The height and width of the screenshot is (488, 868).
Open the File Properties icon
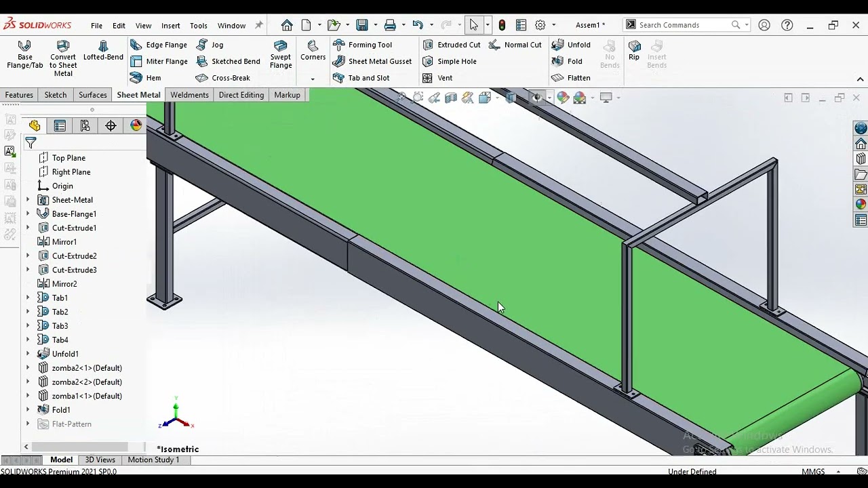521,25
